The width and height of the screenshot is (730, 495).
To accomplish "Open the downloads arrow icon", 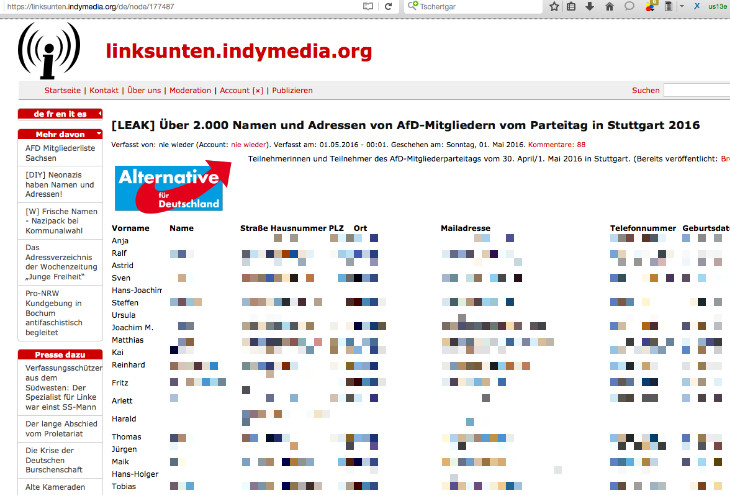I will [x=590, y=6].
